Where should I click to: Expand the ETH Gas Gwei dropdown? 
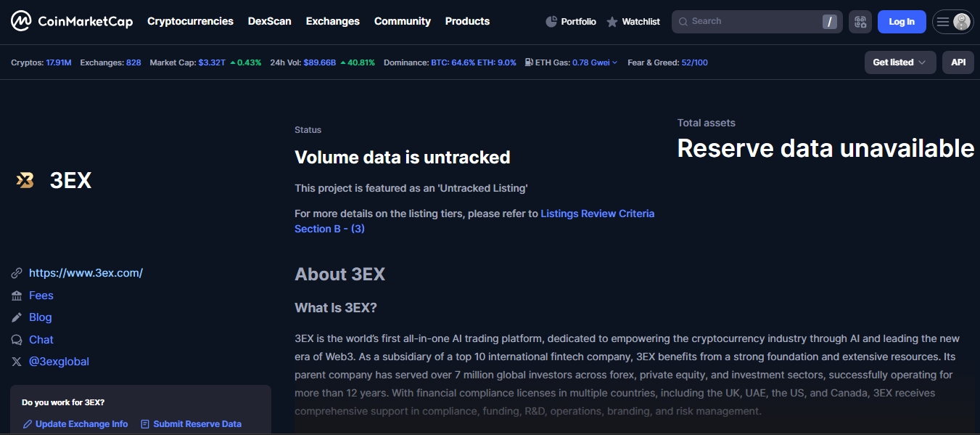[615, 62]
